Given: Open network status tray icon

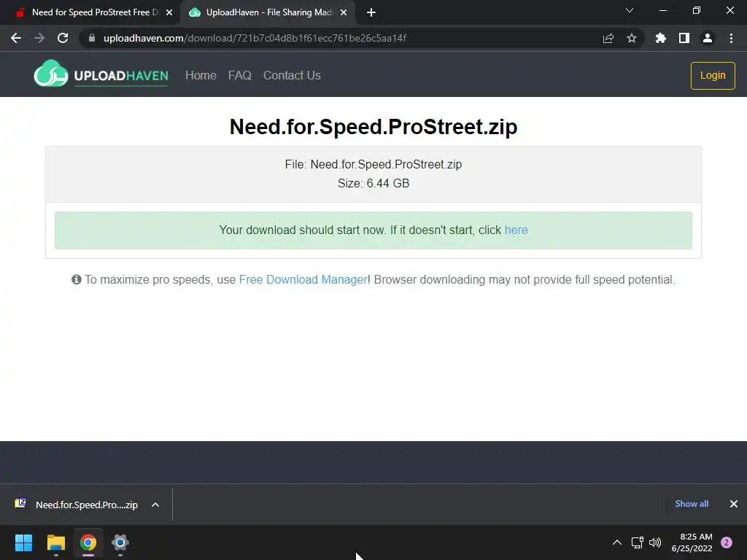Looking at the screenshot, I should pyautogui.click(x=637, y=542).
